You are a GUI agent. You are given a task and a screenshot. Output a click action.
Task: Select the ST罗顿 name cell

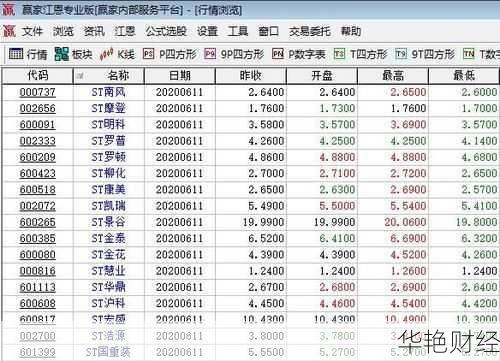(109, 157)
